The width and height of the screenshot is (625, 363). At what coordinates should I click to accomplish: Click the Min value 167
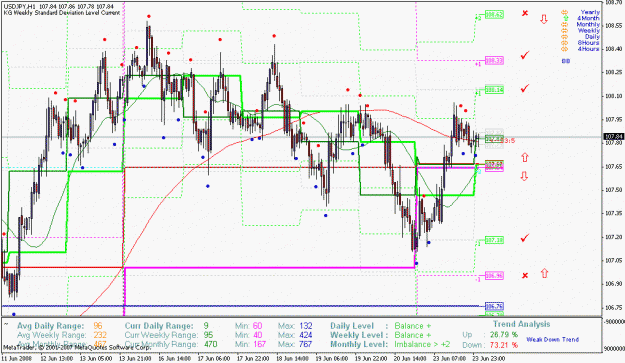(259, 344)
